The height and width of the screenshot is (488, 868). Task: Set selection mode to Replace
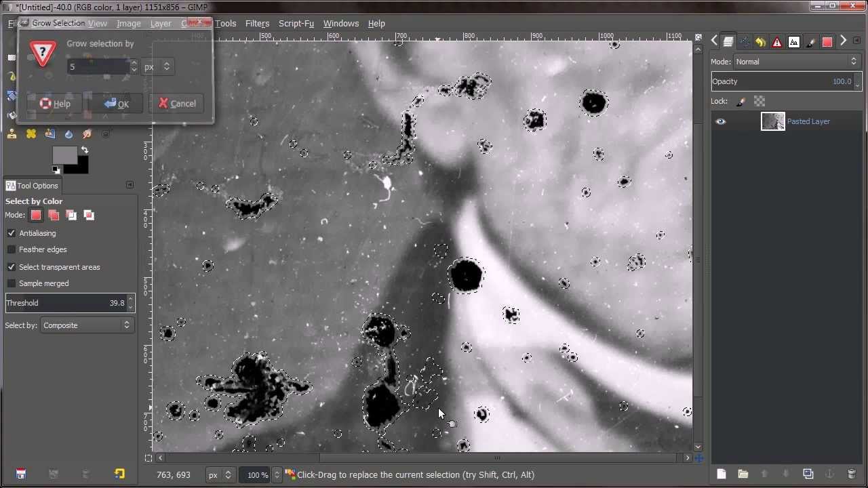coord(36,216)
